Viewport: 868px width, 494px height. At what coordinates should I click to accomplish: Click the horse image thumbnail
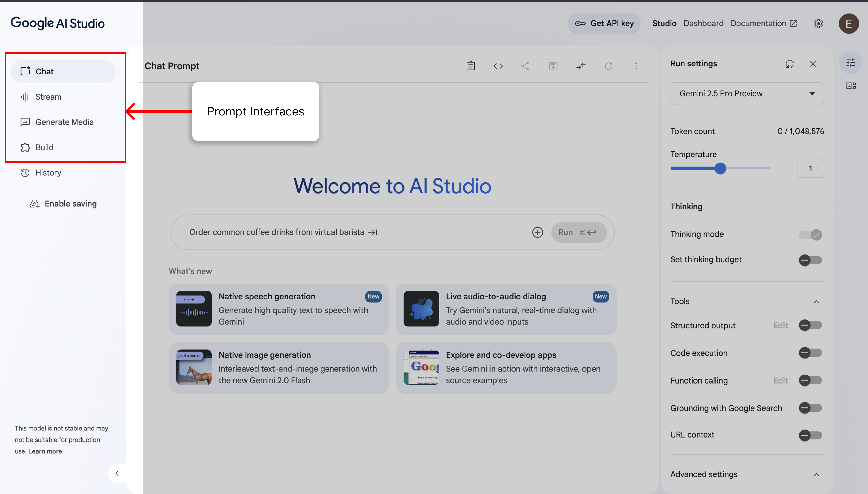(194, 367)
